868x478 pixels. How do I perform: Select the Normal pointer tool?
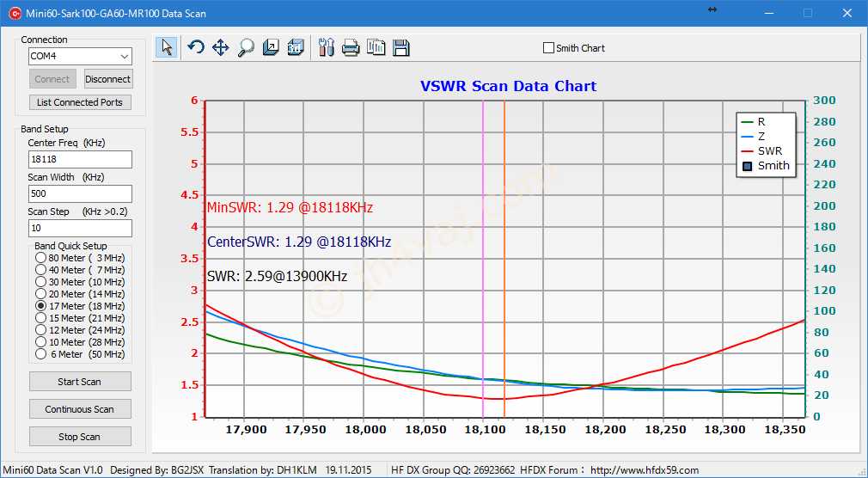coord(166,47)
